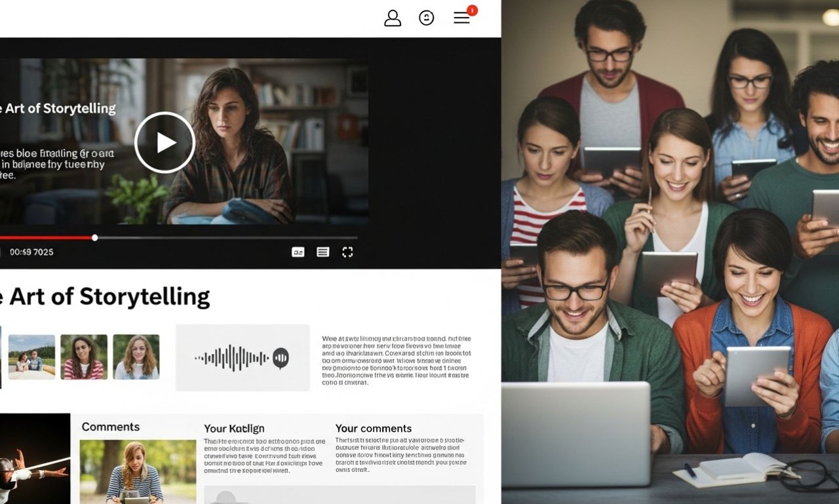Open the hamburger menu
The height and width of the screenshot is (504, 839).
pyautogui.click(x=461, y=18)
